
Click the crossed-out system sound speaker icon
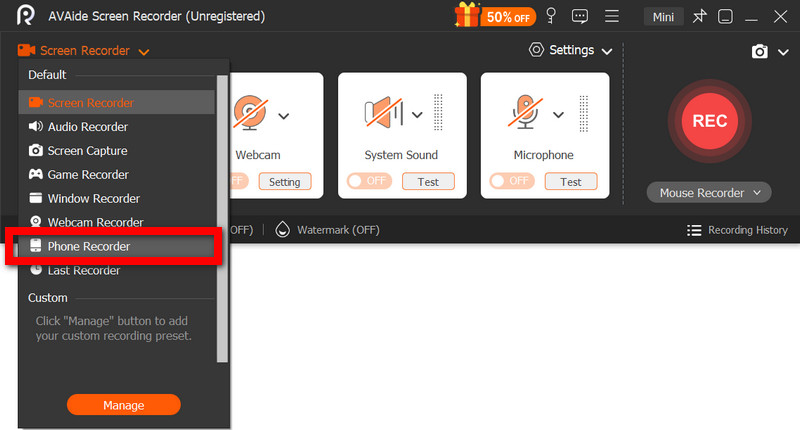(x=383, y=115)
